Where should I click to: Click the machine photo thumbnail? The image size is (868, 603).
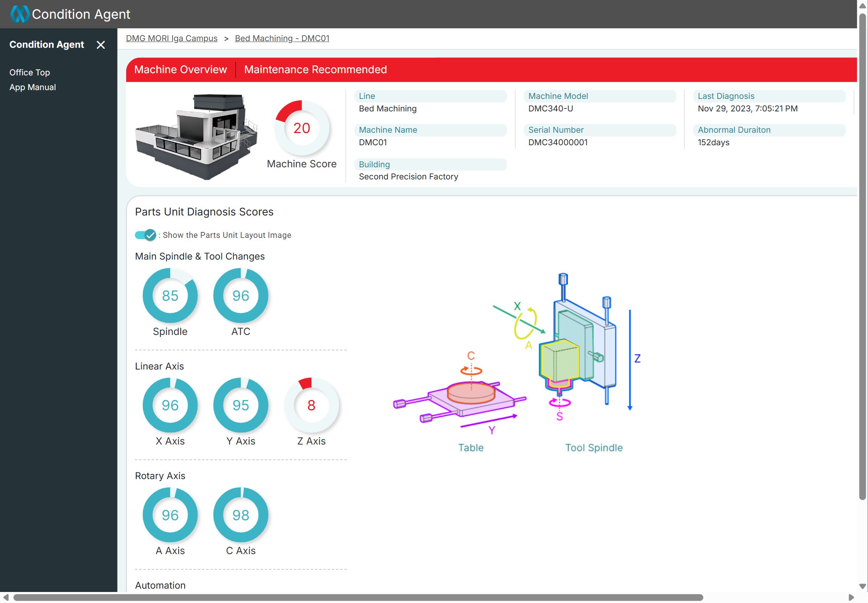[196, 136]
